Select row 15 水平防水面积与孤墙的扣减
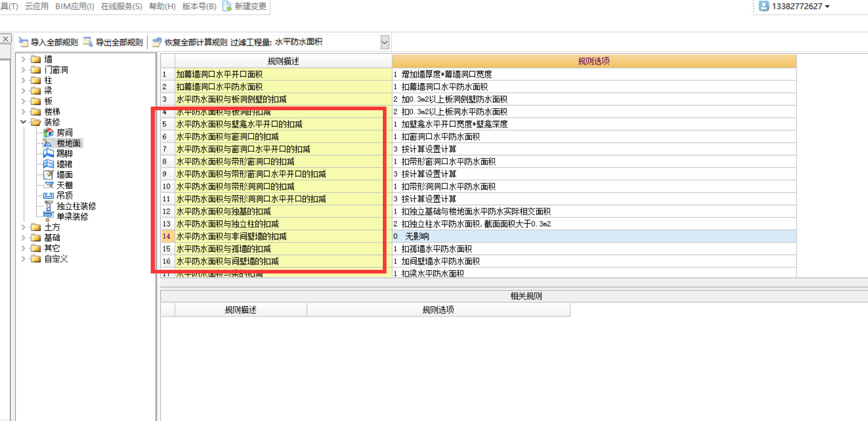Image resolution: width=868 pixels, height=421 pixels. pyautogui.click(x=283, y=249)
